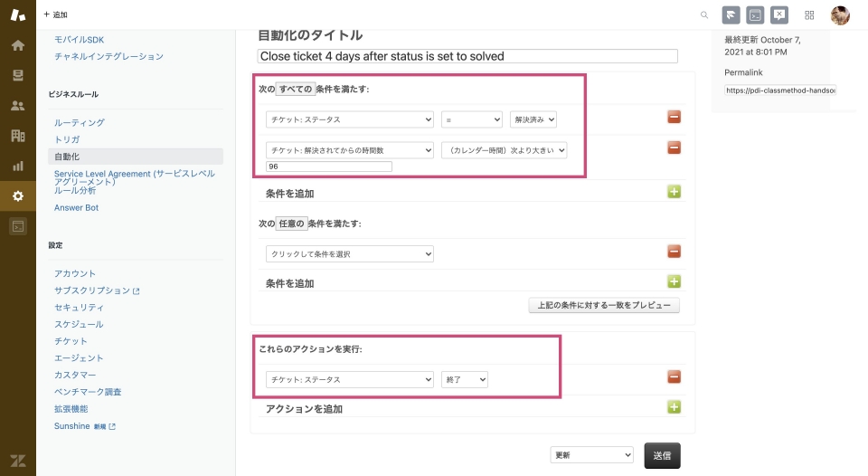Open Reporting bar chart icon in sidebar

[17, 166]
